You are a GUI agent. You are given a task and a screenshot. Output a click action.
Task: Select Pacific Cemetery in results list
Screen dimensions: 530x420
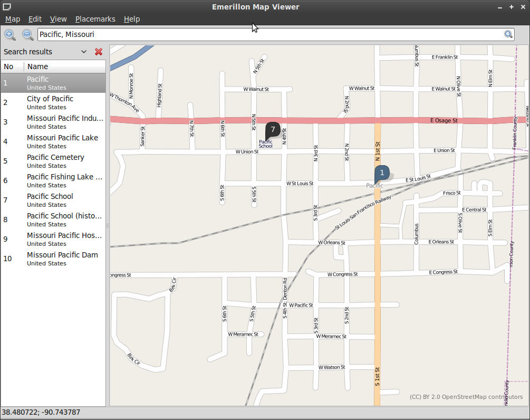(55, 161)
